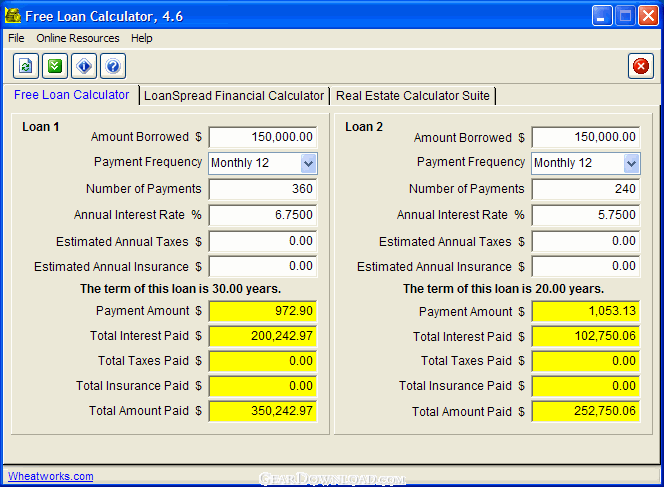The image size is (664, 487).
Task: Click the green down-arrow toolbar icon
Action: click(x=55, y=67)
